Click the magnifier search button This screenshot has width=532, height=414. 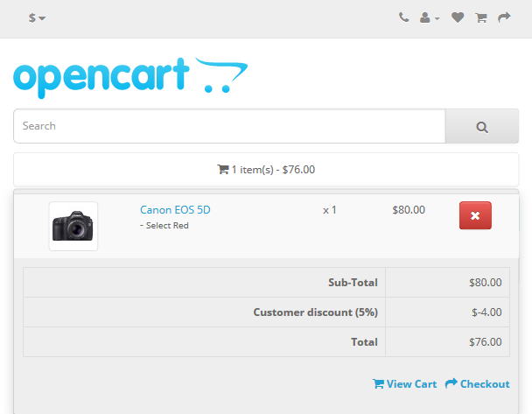[482, 126]
